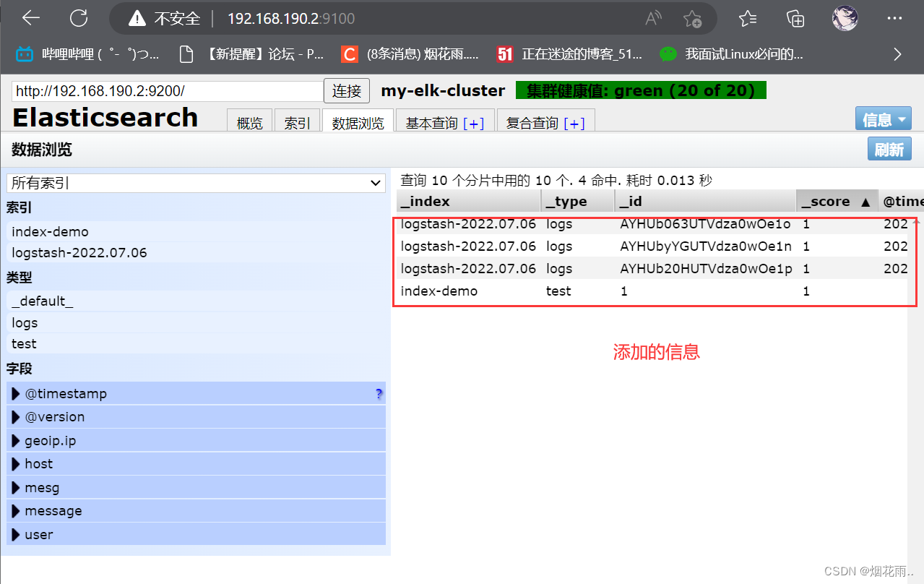Viewport: 924px width, 584px height.
Task: Expand the mesg field
Action: (196, 488)
